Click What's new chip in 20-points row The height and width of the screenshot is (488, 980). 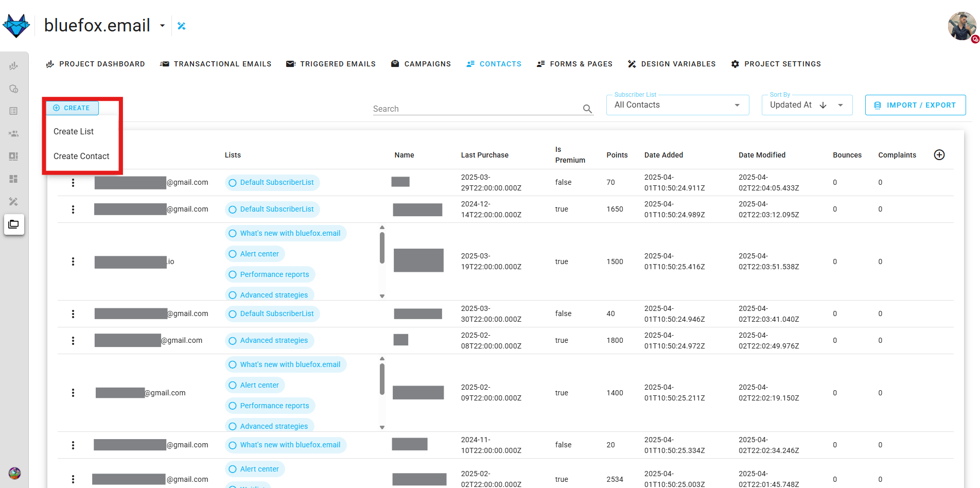[x=286, y=445]
